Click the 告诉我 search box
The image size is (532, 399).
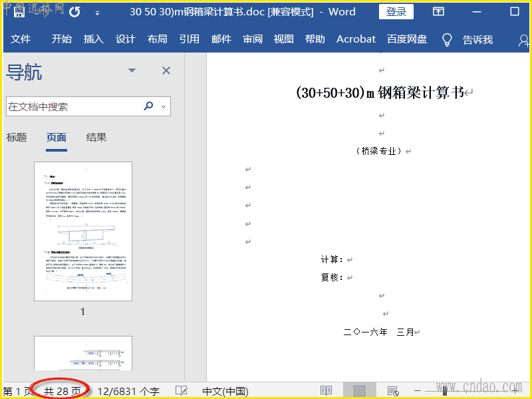coord(477,40)
